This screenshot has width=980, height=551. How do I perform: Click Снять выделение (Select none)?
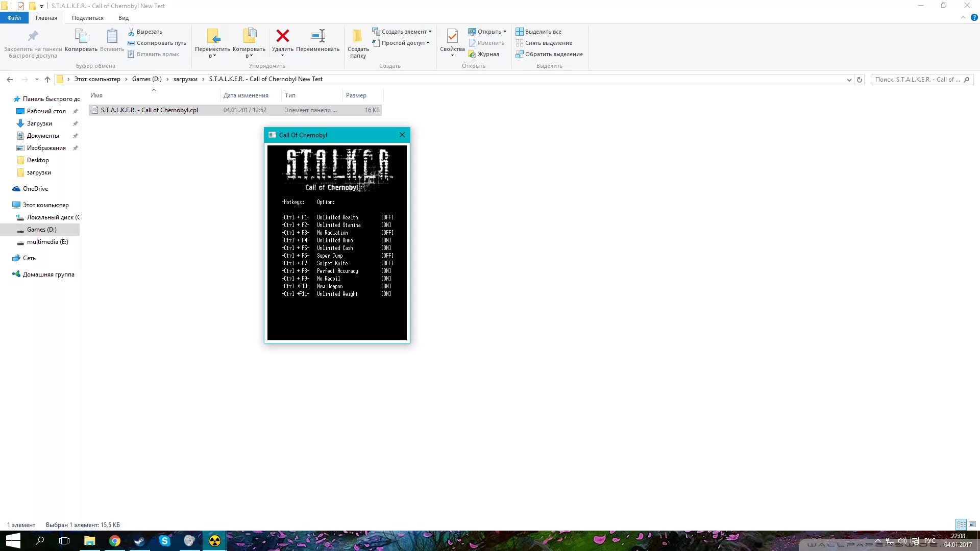coord(544,43)
